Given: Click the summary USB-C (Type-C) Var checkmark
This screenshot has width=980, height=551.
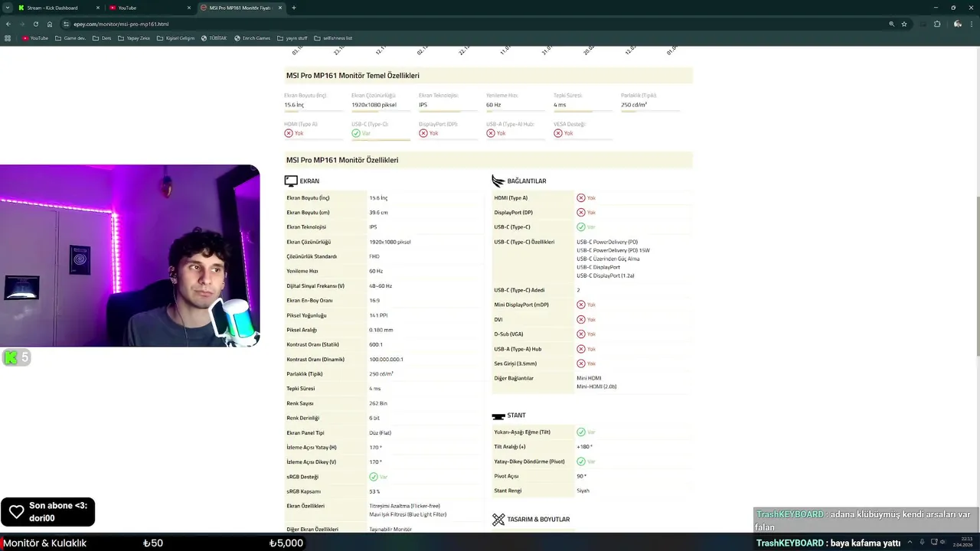Looking at the screenshot, I should pyautogui.click(x=356, y=133).
